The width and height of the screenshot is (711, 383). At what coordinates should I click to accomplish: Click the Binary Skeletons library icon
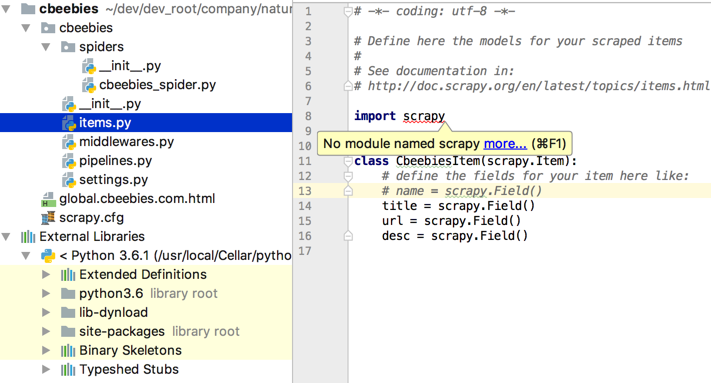[x=68, y=350]
